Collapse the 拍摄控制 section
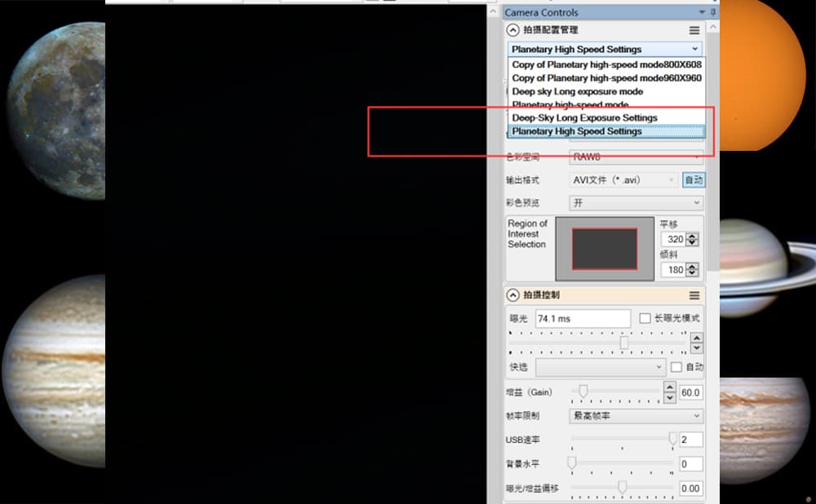Viewport: 816px width, 504px height. 512,295
